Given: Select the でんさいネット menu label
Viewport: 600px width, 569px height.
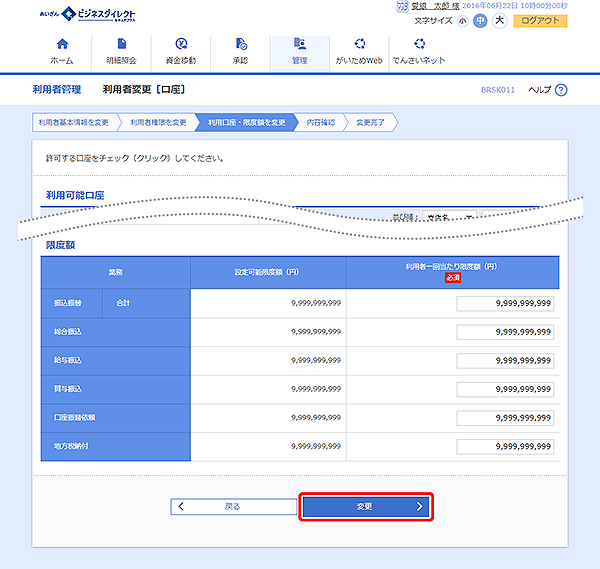Looking at the screenshot, I should 419,60.
